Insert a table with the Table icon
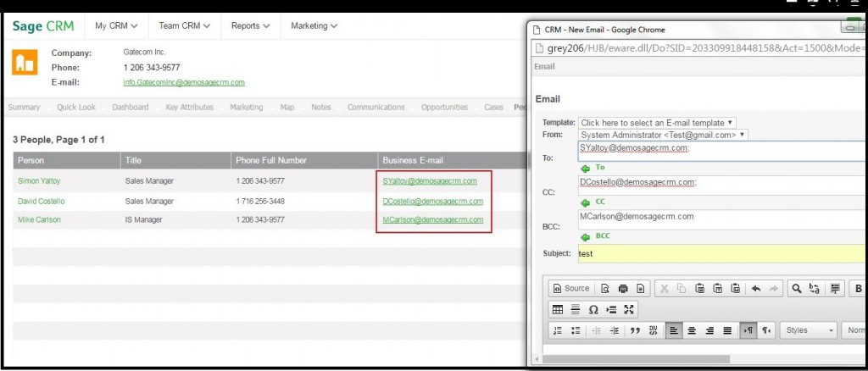 pos(558,310)
